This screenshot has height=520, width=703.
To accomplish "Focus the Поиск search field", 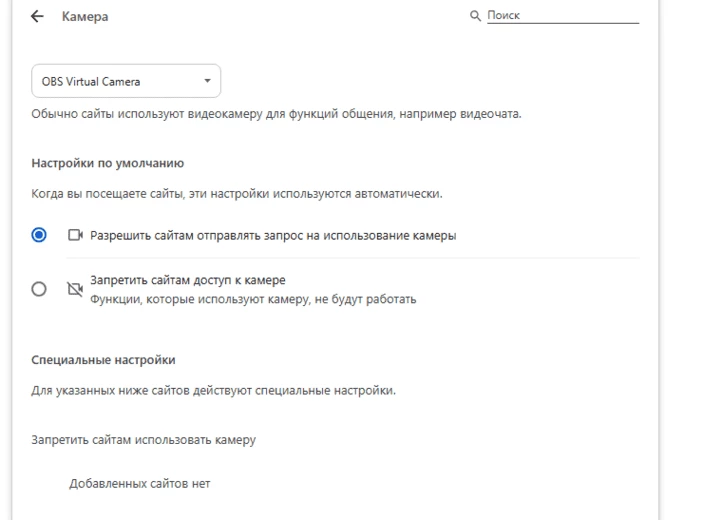I will click(x=563, y=16).
